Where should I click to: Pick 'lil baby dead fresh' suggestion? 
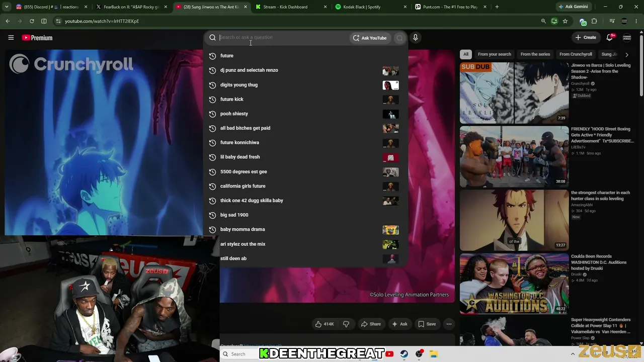click(305, 157)
